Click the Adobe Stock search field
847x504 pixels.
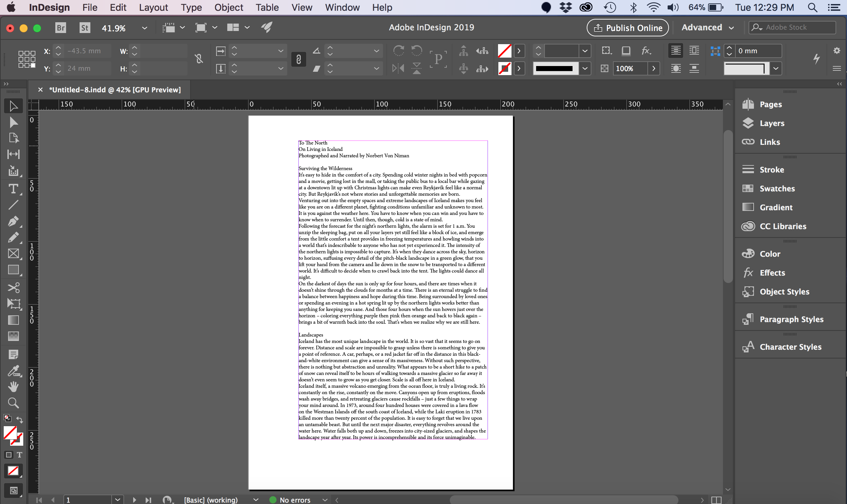click(x=792, y=28)
